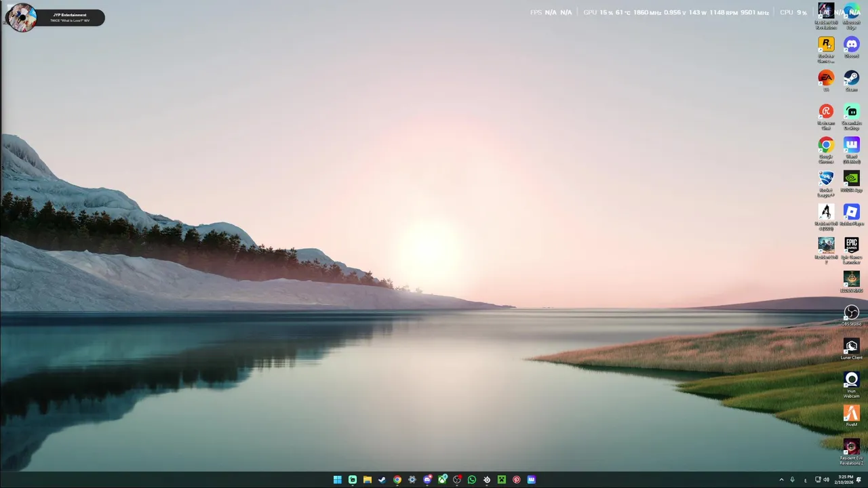Open the Minecraft creeper taskbar icon
Screen dimensions: 868x488
pyautogui.click(x=502, y=480)
